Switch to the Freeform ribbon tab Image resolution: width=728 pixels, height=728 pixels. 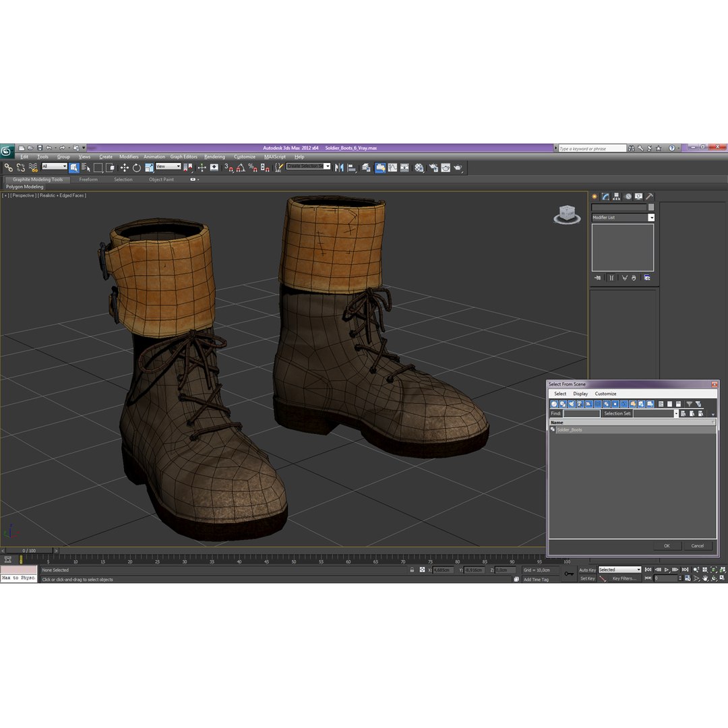pyautogui.click(x=88, y=179)
